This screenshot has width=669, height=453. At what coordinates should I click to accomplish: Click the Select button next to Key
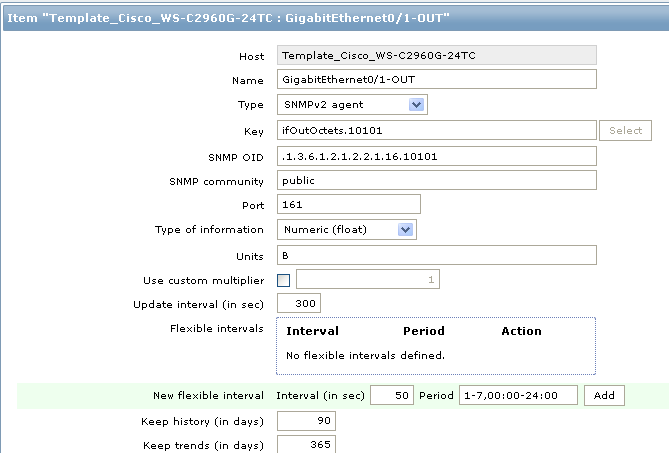[625, 131]
